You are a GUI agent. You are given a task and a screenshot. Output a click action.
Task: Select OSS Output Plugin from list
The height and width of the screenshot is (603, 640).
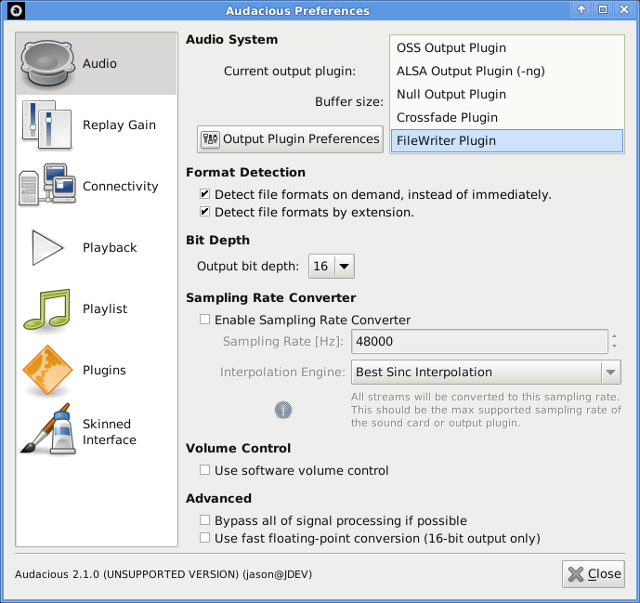tap(507, 48)
